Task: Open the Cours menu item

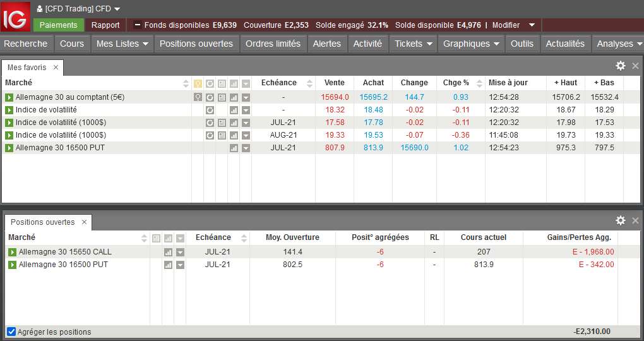Action: click(72, 44)
